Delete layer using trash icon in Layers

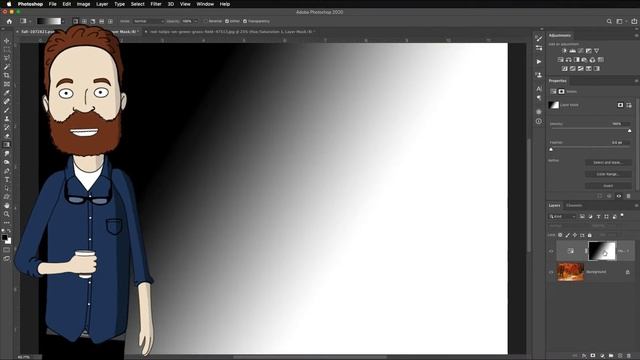629,356
